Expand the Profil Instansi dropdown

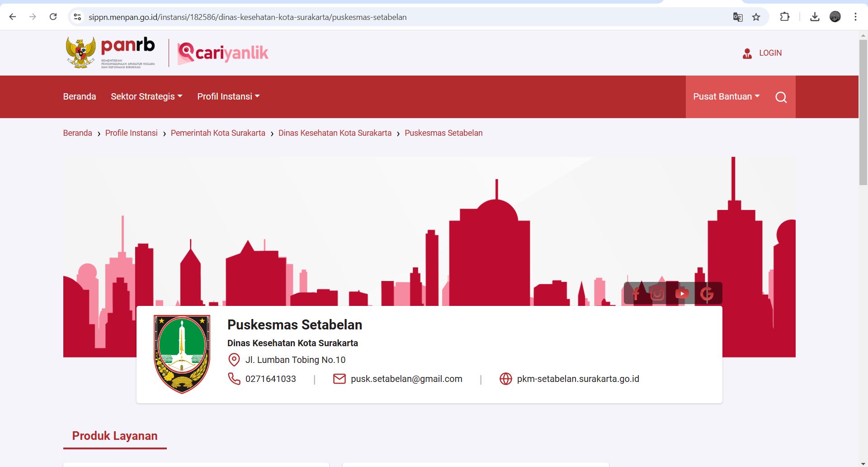(228, 96)
